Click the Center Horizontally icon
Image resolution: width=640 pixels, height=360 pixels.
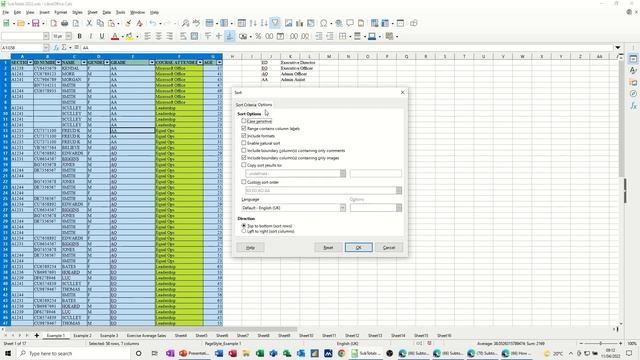pyautogui.click(x=158, y=36)
